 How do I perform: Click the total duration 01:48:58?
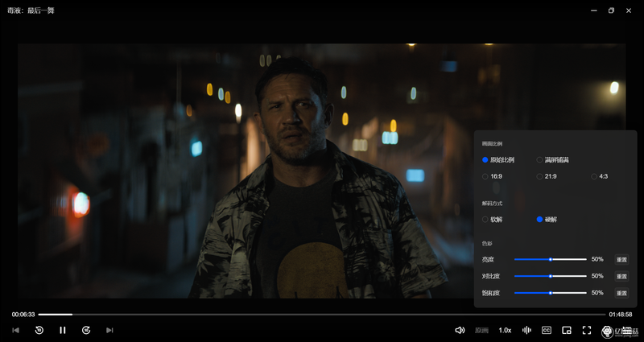(x=620, y=315)
